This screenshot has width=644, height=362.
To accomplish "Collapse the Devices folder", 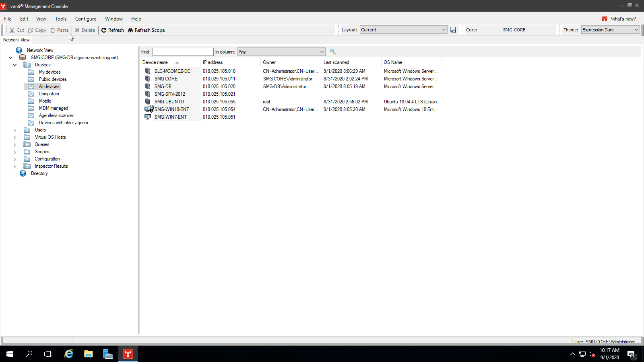I will (x=14, y=64).
